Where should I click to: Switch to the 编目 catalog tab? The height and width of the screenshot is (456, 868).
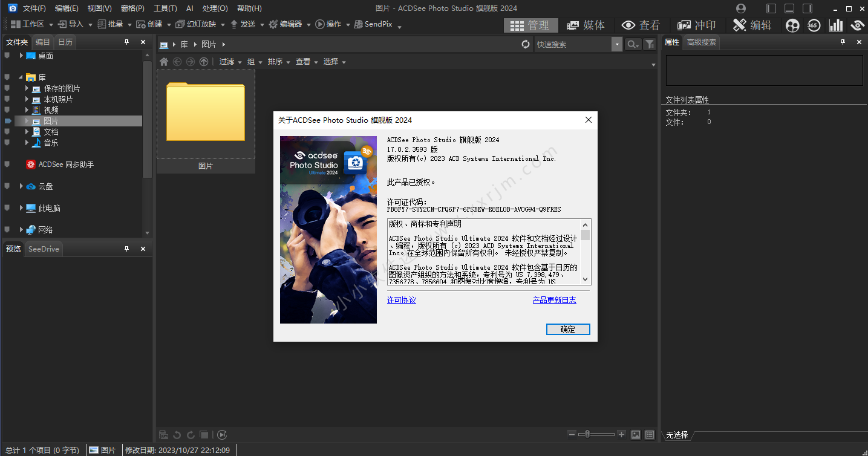pos(43,42)
